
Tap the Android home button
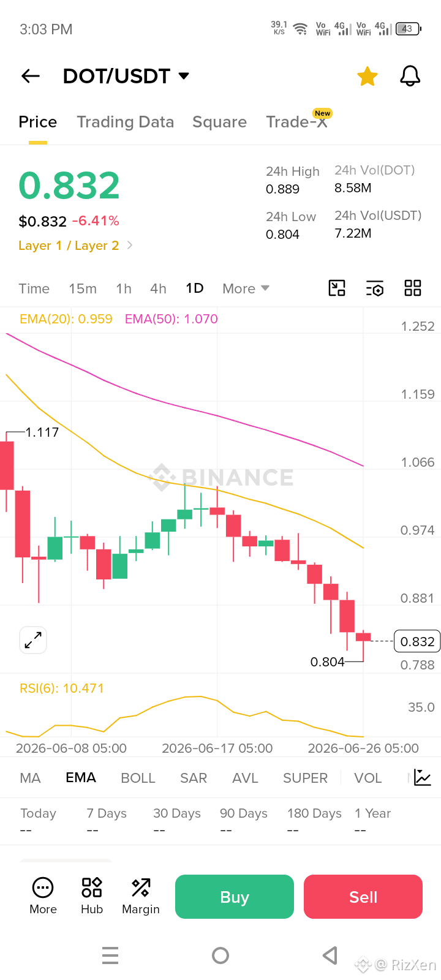coord(221,956)
